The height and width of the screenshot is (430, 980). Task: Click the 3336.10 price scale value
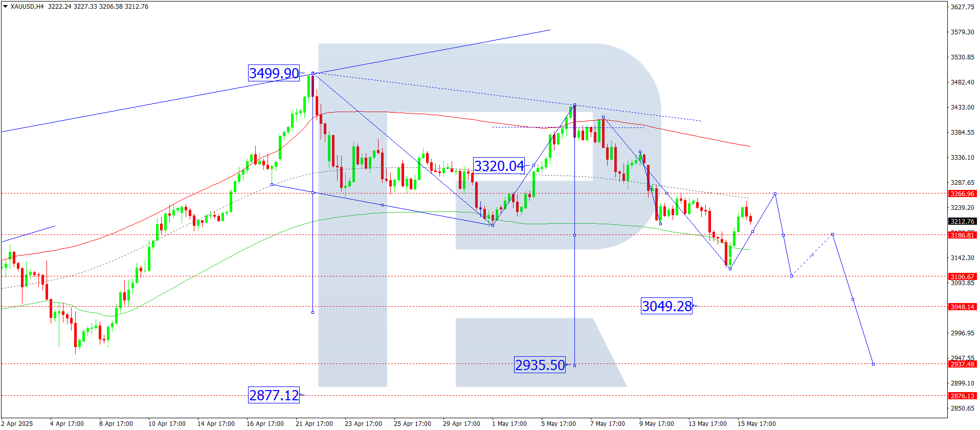point(962,158)
